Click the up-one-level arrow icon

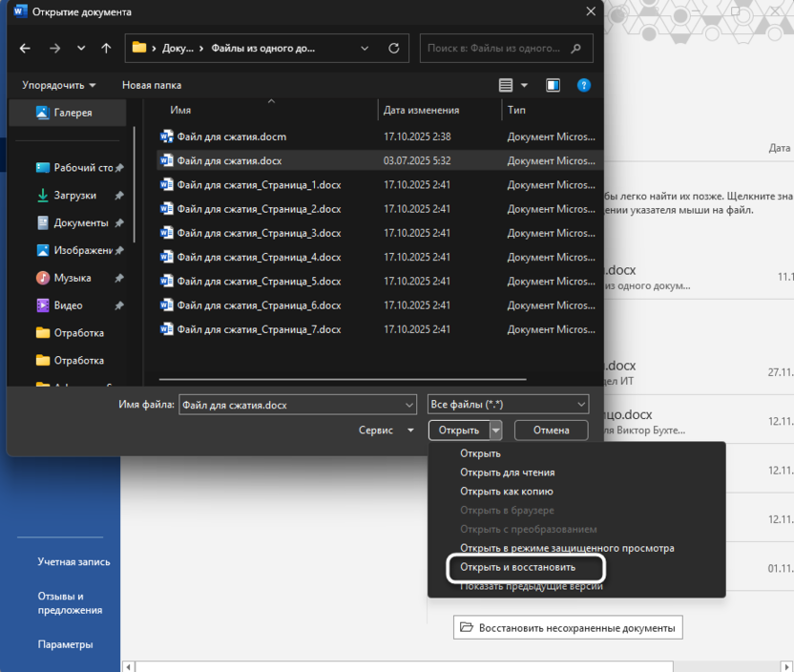(x=106, y=48)
